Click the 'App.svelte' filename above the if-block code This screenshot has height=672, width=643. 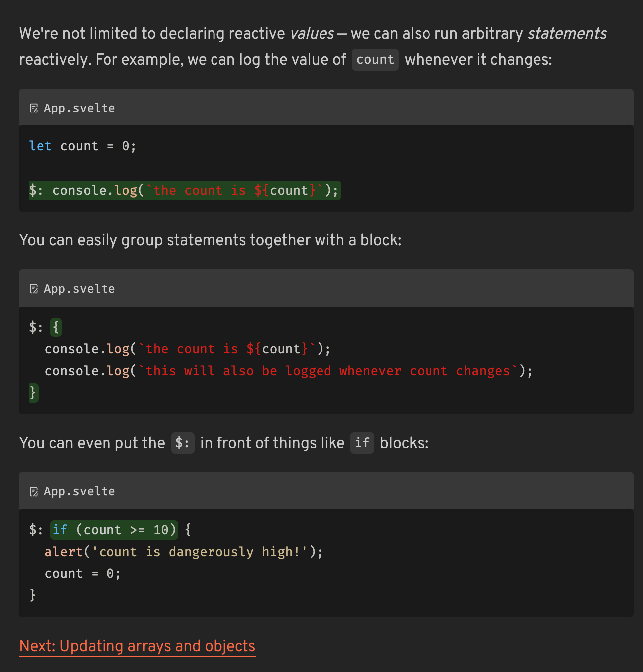click(79, 491)
